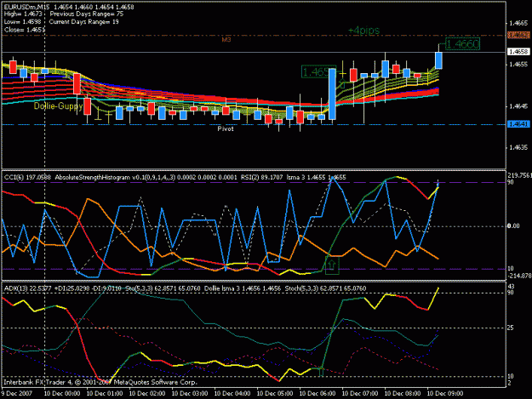Click the orange 1.4662 price tag
Viewport: 532px width, 399px height.
point(518,35)
